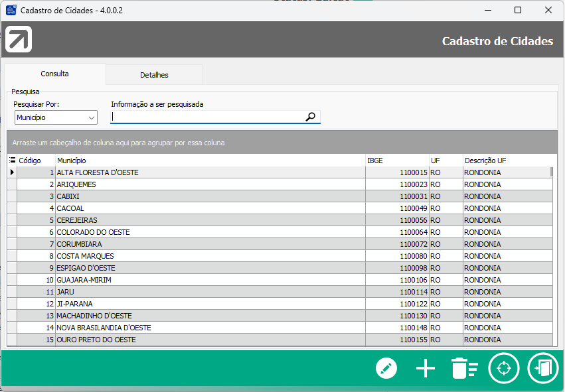Select the Consulta tab

(54, 74)
